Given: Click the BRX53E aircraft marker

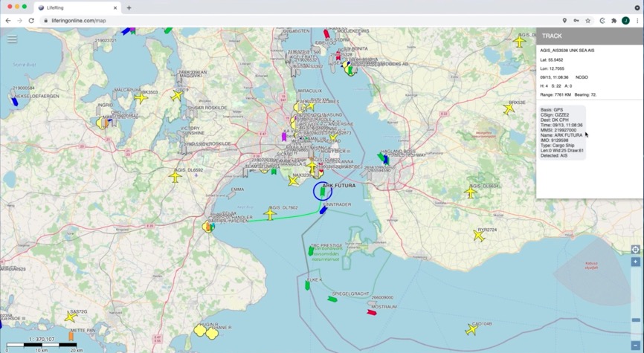Looking at the screenshot, I should pyautogui.click(x=509, y=109).
